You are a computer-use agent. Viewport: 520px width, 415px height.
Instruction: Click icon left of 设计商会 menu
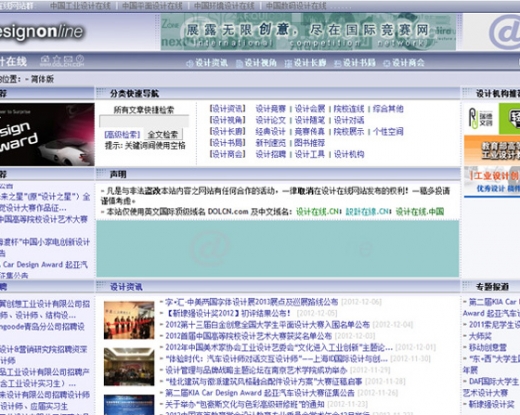pyautogui.click(x=387, y=63)
